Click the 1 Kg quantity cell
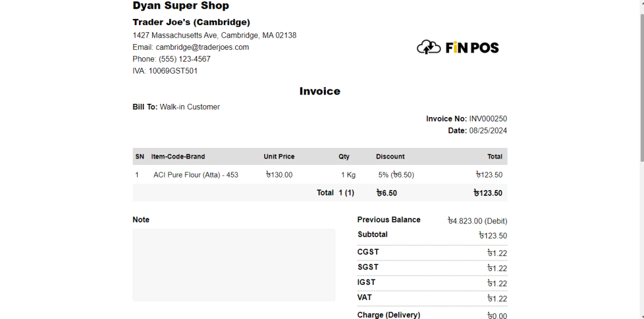The width and height of the screenshot is (644, 319). pos(348,175)
